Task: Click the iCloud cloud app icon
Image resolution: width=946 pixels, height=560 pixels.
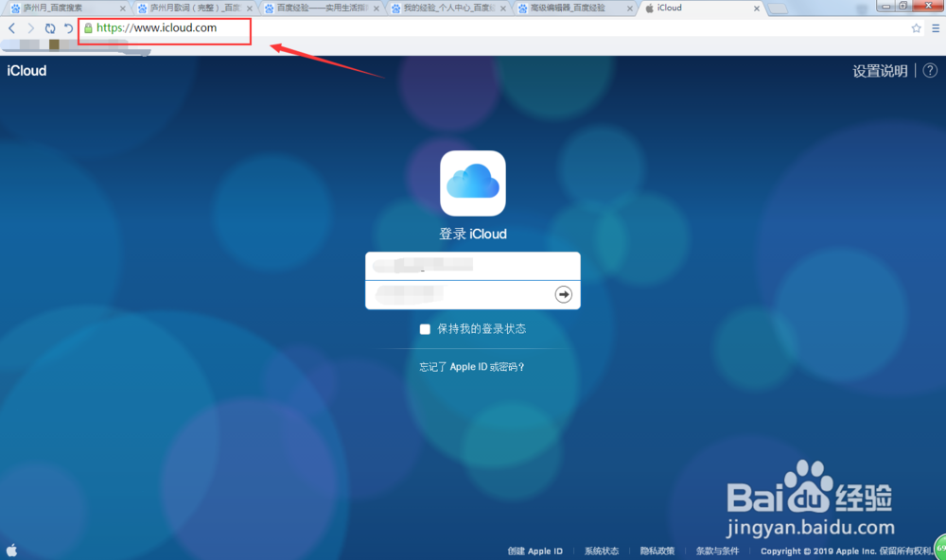Action: 472,184
